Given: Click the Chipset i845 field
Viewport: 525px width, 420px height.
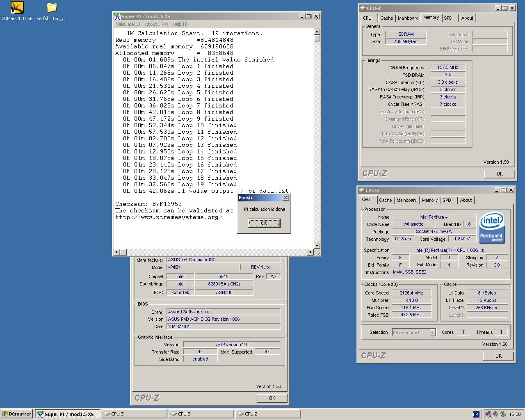Looking at the screenshot, I should pos(224,277).
